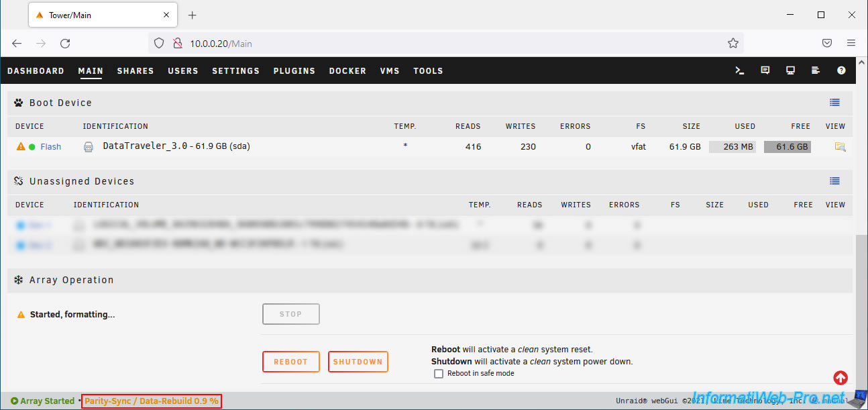This screenshot has width=868, height=410.
Task: Click the Firefox bookmark star icon
Action: 733,44
